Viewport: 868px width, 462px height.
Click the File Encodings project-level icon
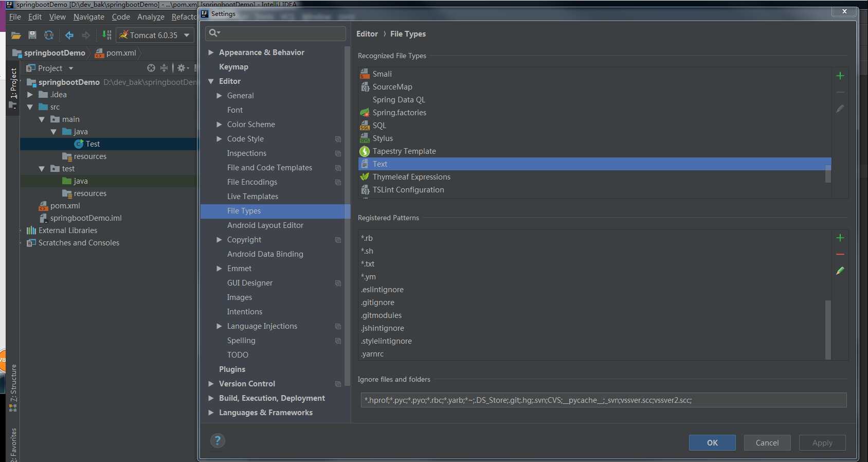pyautogui.click(x=338, y=182)
